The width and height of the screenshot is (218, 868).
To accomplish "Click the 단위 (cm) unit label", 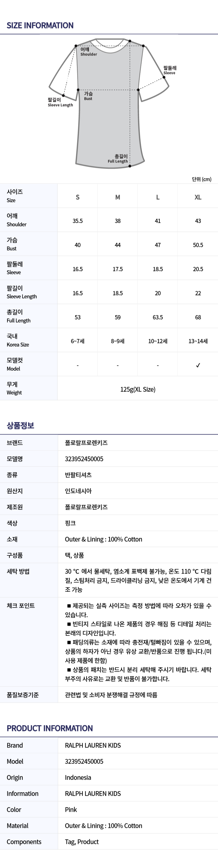I will [201, 179].
